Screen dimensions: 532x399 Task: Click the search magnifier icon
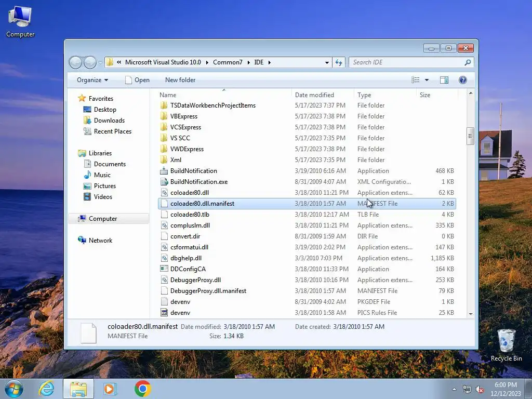tap(468, 62)
